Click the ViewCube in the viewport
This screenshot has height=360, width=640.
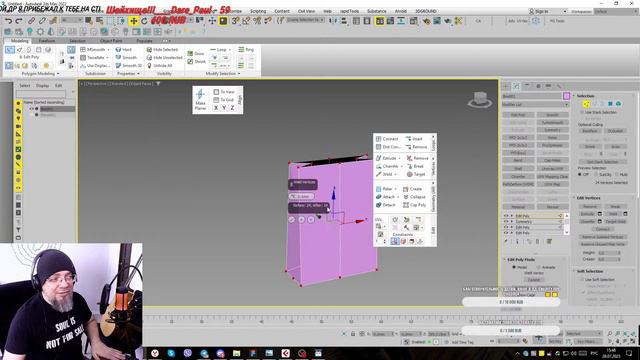tap(480, 100)
